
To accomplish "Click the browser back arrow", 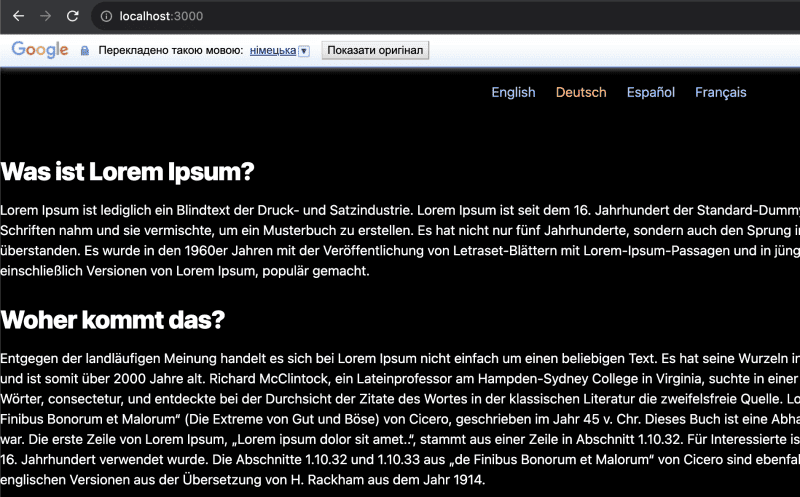I will [x=19, y=16].
